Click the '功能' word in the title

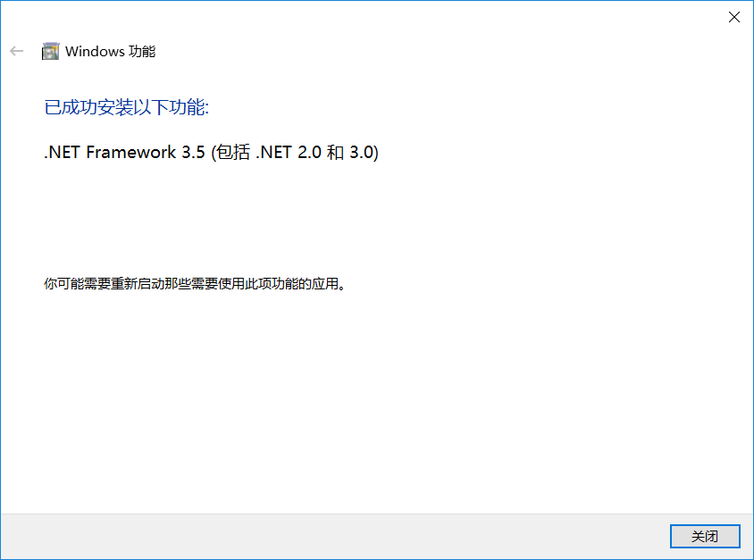tap(142, 51)
